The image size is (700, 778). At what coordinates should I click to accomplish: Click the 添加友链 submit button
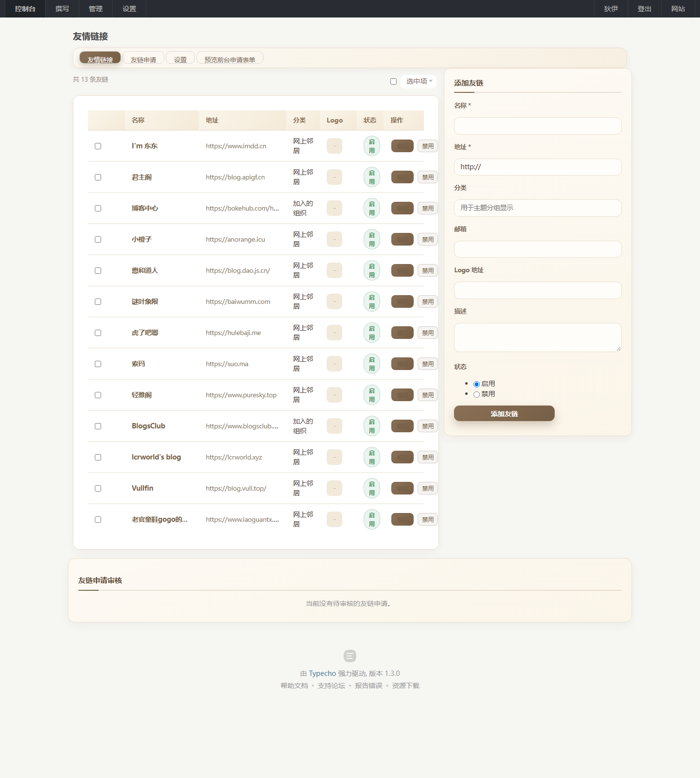504,413
